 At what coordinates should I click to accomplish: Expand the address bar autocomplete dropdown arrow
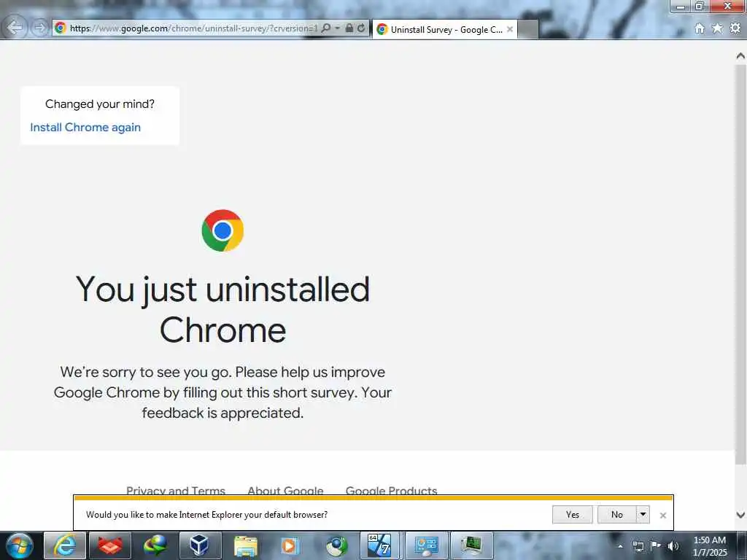pyautogui.click(x=337, y=28)
